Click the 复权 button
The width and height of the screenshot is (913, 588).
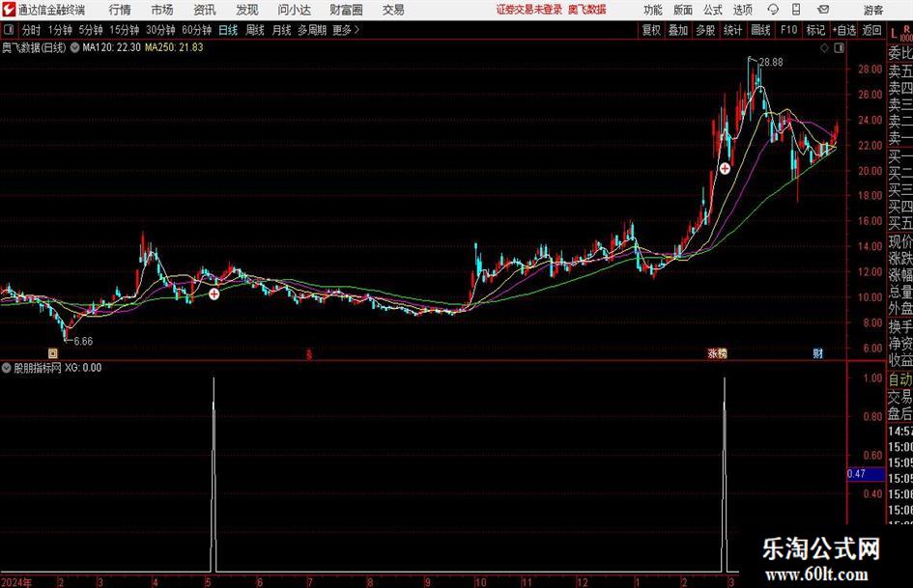[x=651, y=30]
